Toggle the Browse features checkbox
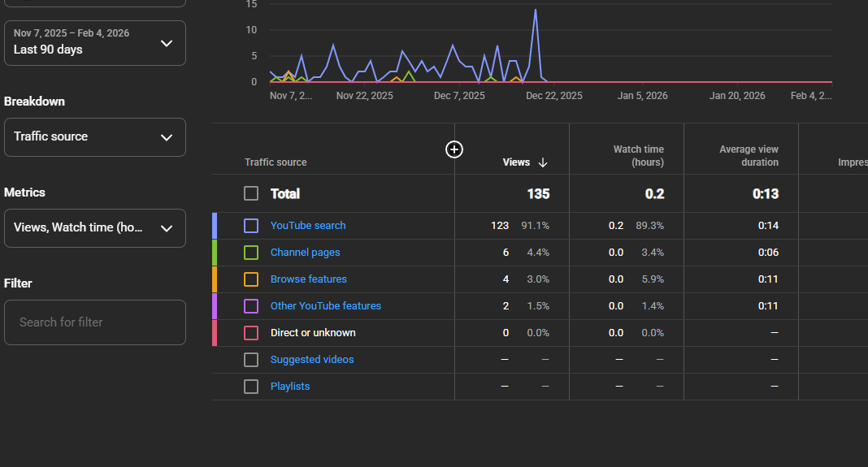 251,279
